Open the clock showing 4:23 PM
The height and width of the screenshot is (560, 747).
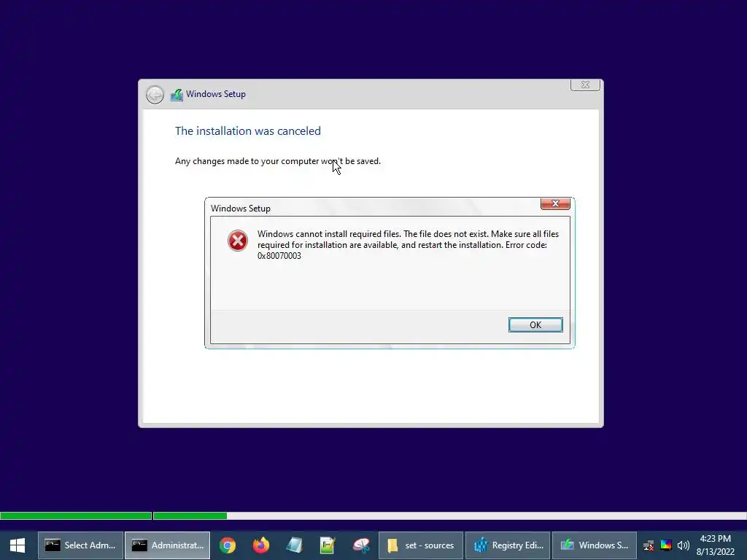(715, 545)
